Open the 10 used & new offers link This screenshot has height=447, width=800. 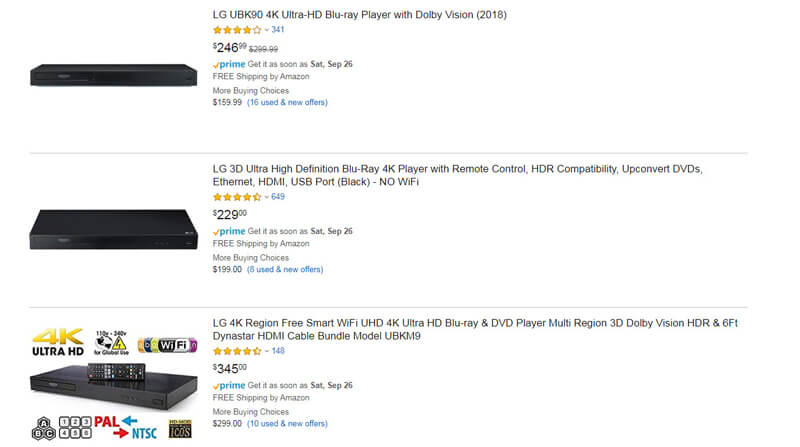[287, 423]
